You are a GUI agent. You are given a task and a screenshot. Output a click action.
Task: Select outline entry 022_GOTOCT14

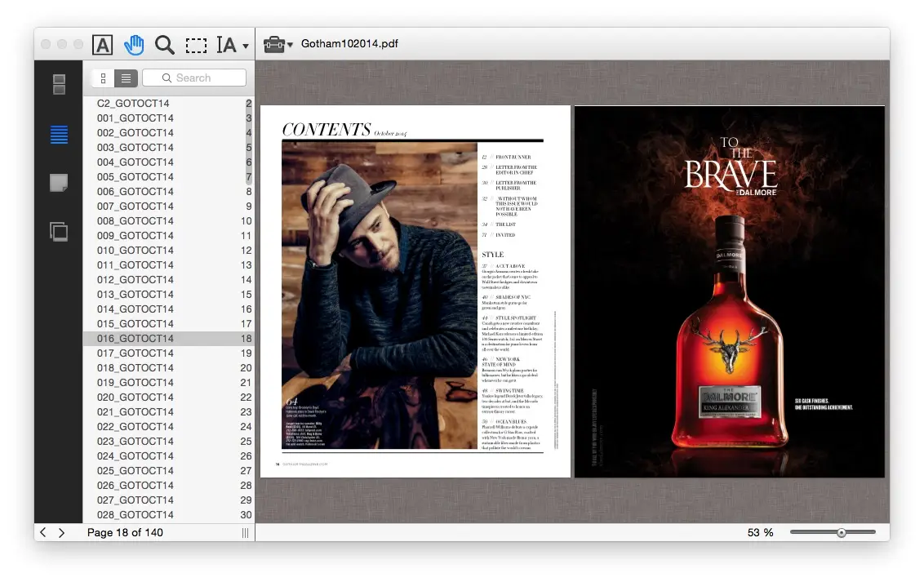168,427
